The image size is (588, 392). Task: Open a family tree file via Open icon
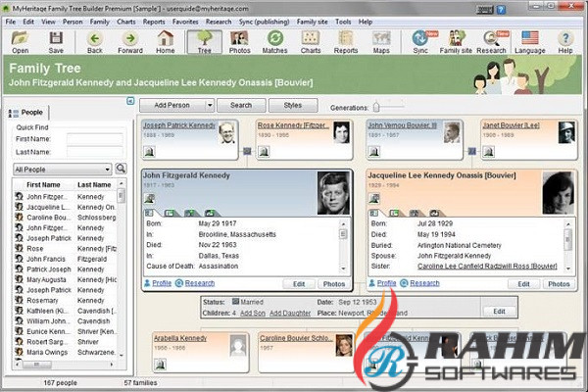(20, 42)
